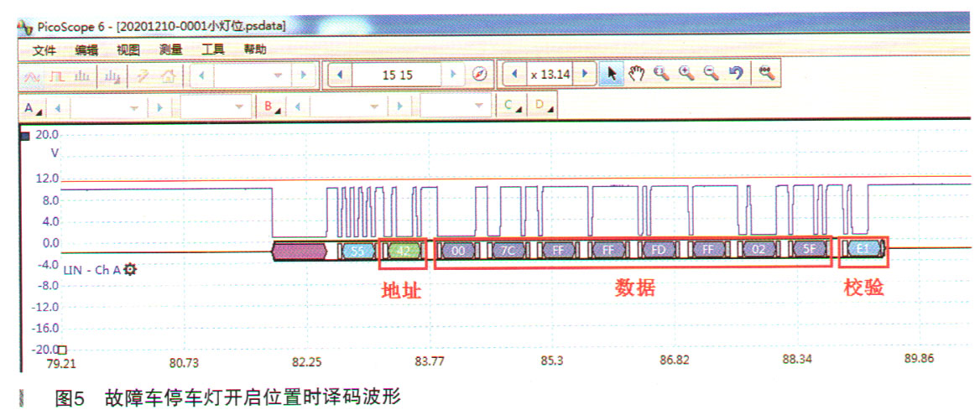Viewport: 980px width, 415px height.
Task: Open Channel B coupling dropdown
Action: 479,106
